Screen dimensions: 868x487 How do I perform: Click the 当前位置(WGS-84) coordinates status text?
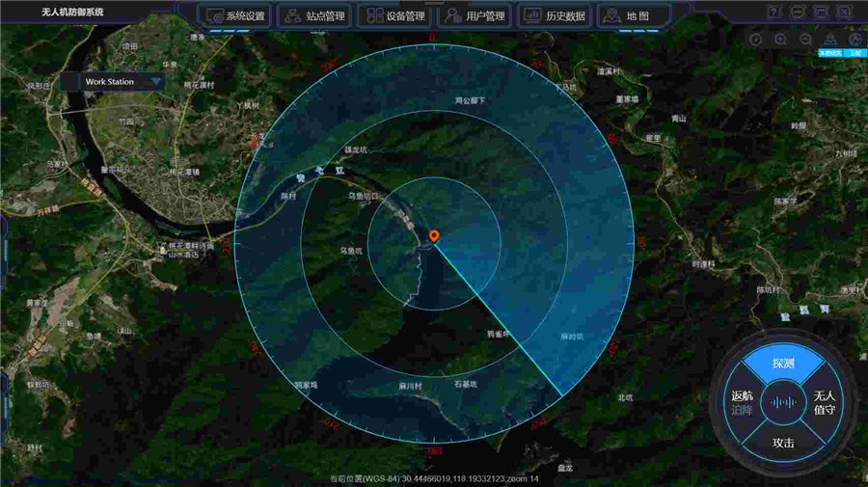pyautogui.click(x=434, y=478)
